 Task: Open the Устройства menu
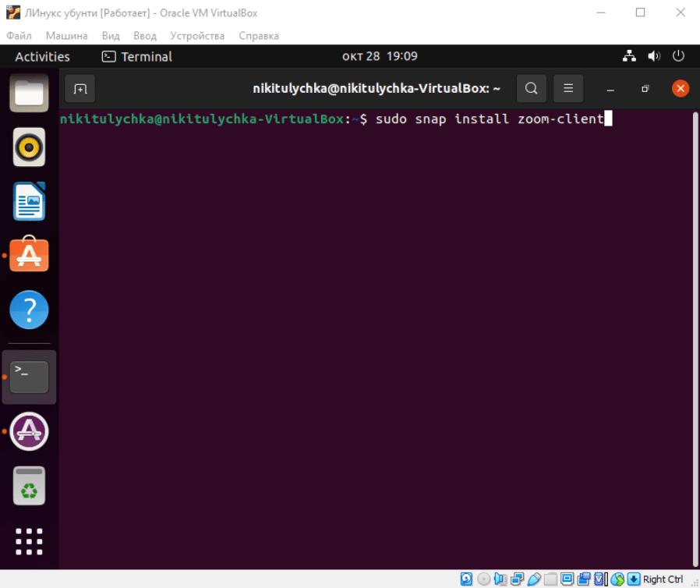tap(197, 36)
